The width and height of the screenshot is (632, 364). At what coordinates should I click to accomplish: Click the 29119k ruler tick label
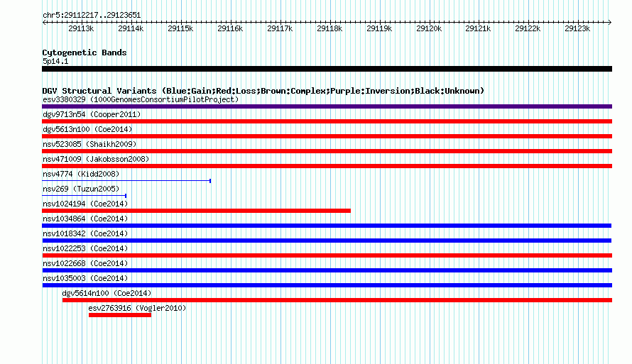[x=379, y=28]
